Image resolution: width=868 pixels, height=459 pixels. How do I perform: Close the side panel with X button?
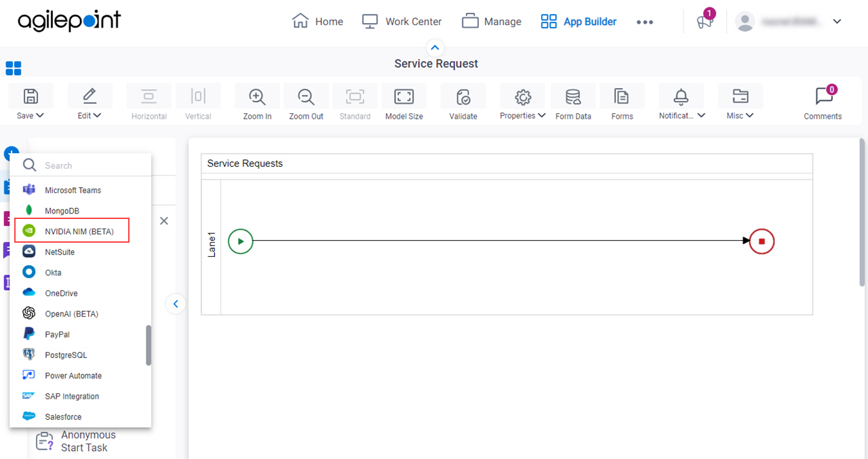(163, 221)
